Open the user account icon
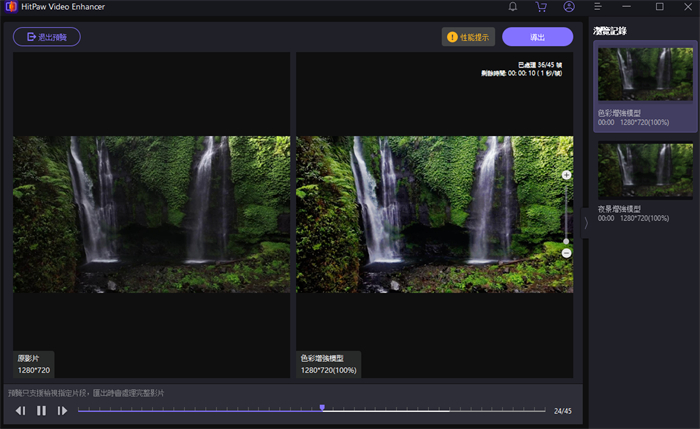 click(x=569, y=7)
